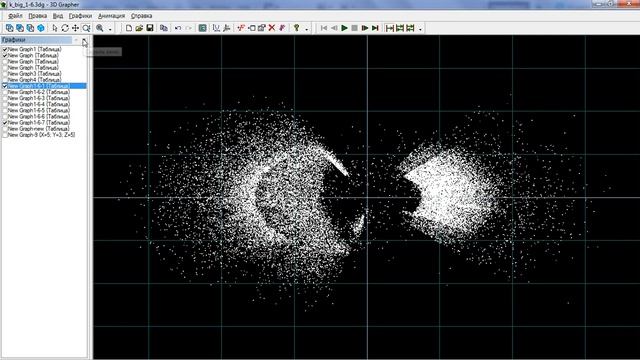Create a new blank document
Screen dimensions: 640x360
(129, 28)
